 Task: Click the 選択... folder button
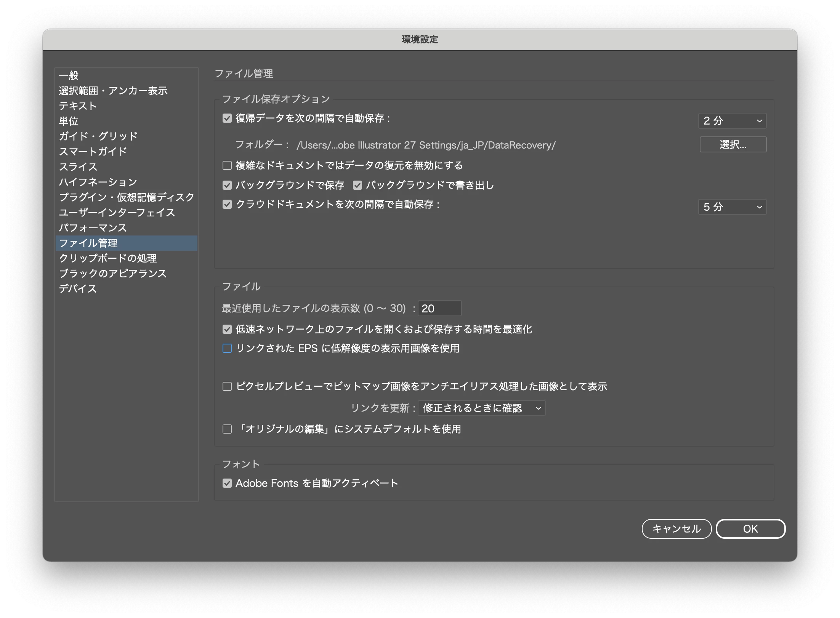click(733, 145)
